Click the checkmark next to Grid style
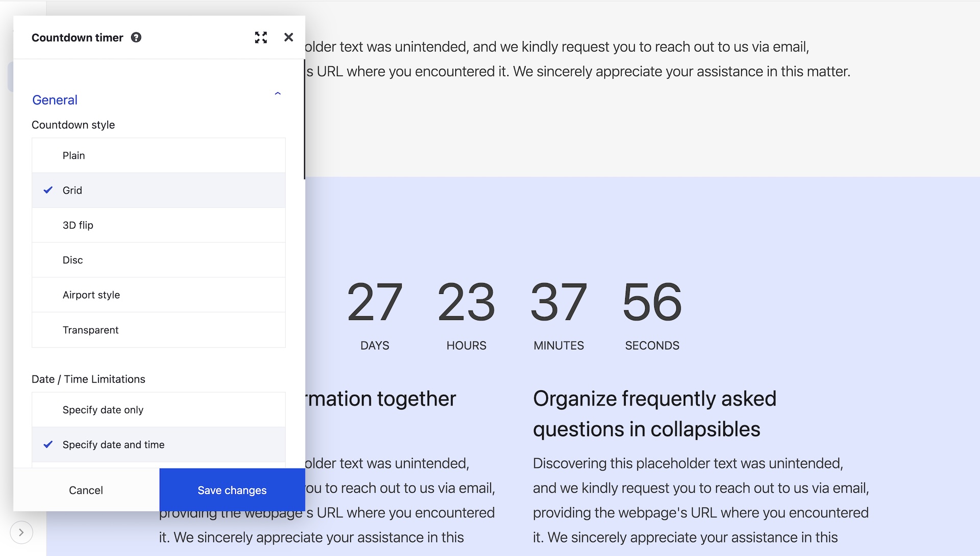The image size is (980, 556). (48, 190)
